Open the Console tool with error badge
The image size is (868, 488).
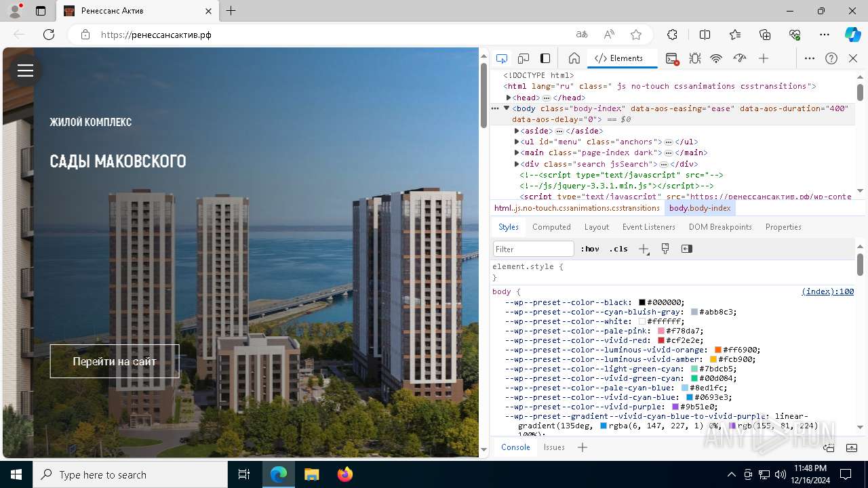click(672, 58)
